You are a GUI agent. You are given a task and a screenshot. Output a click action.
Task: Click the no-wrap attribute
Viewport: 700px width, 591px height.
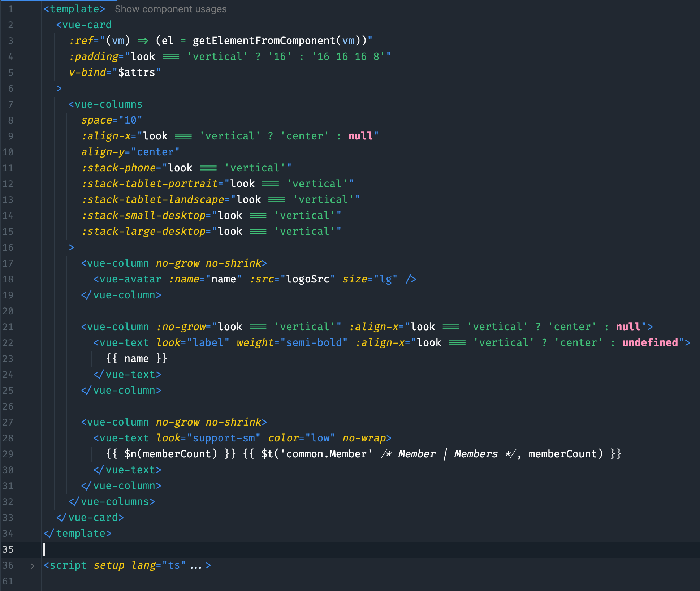pos(364,438)
